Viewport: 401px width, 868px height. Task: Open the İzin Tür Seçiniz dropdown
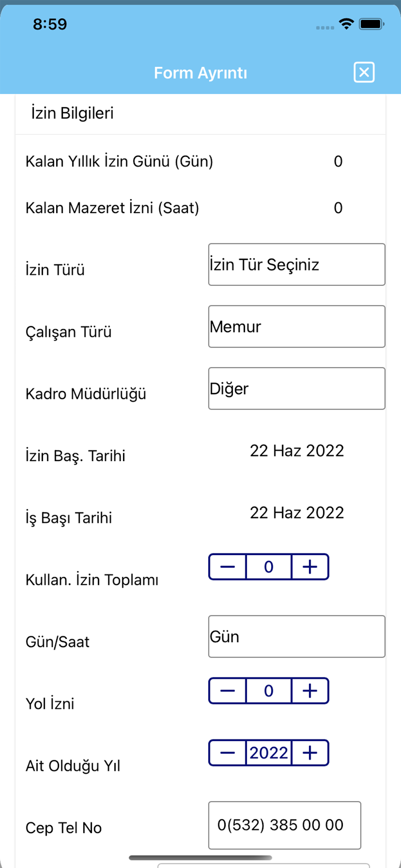[296, 265]
